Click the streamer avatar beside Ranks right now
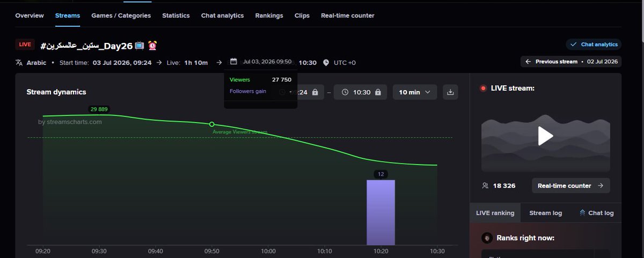 point(487,238)
